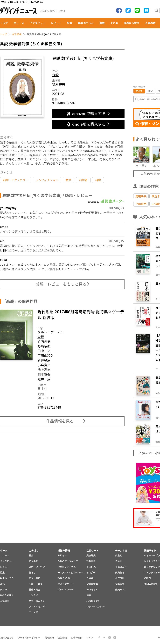
Task: Click the header Twitter share icon
Action: pyautogui.click(x=128, y=10)
